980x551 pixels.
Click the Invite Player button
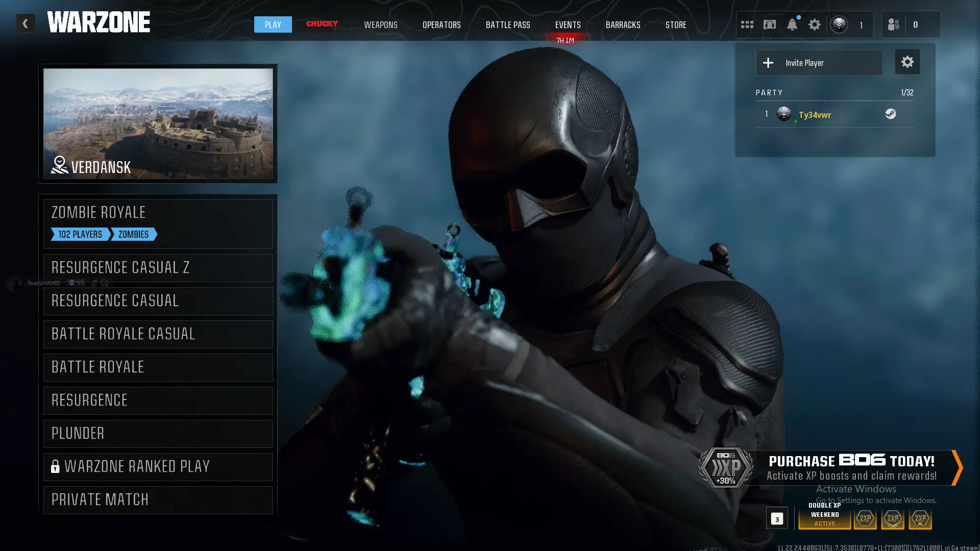coord(819,63)
